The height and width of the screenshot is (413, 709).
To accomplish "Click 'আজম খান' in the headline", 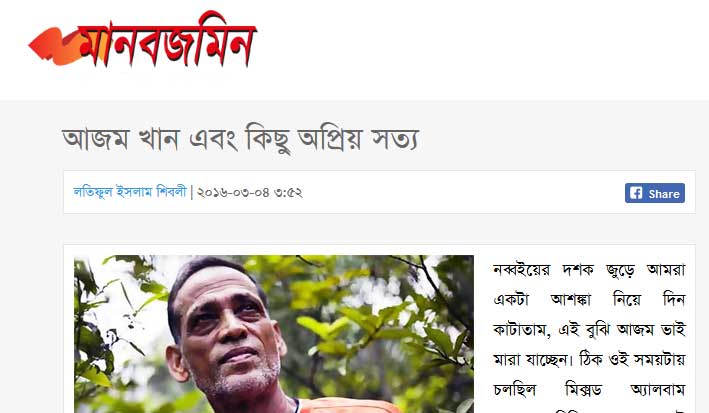I will [121, 138].
